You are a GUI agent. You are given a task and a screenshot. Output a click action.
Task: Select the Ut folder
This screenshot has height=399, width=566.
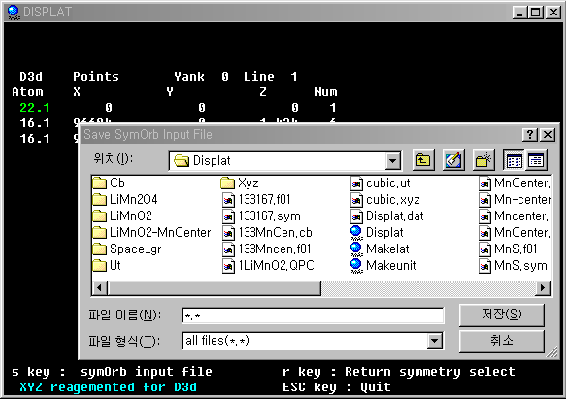click(x=106, y=265)
